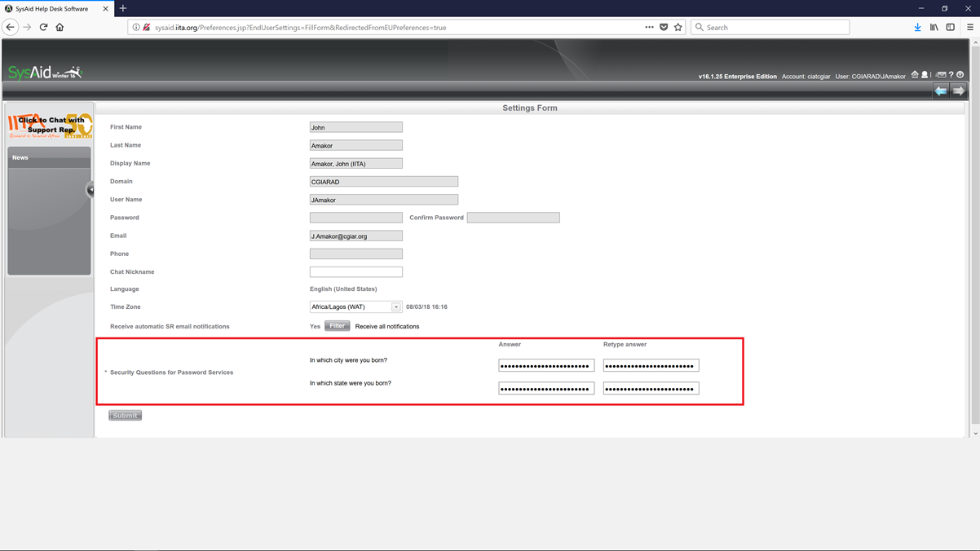Open the page actions menu with the three dots

[649, 27]
